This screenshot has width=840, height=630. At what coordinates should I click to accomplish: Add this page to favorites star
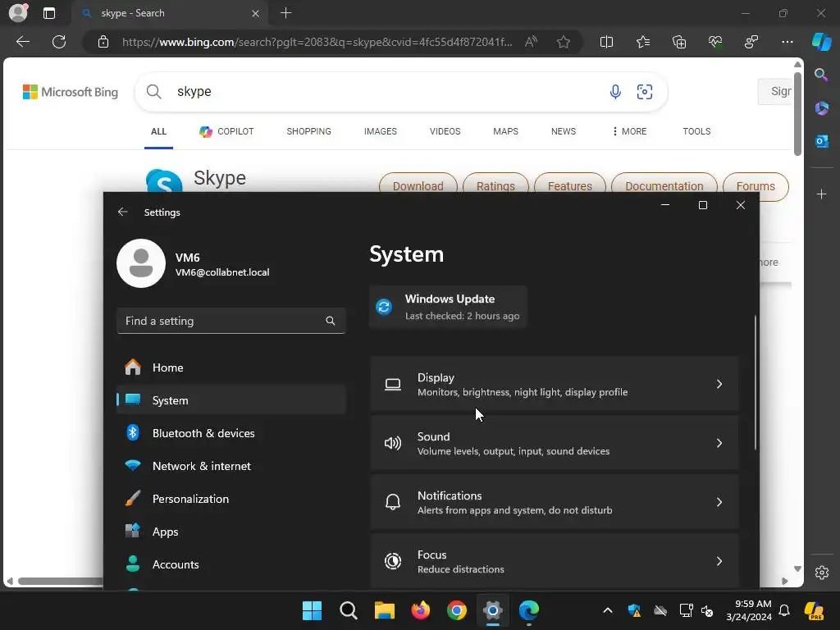(x=563, y=42)
